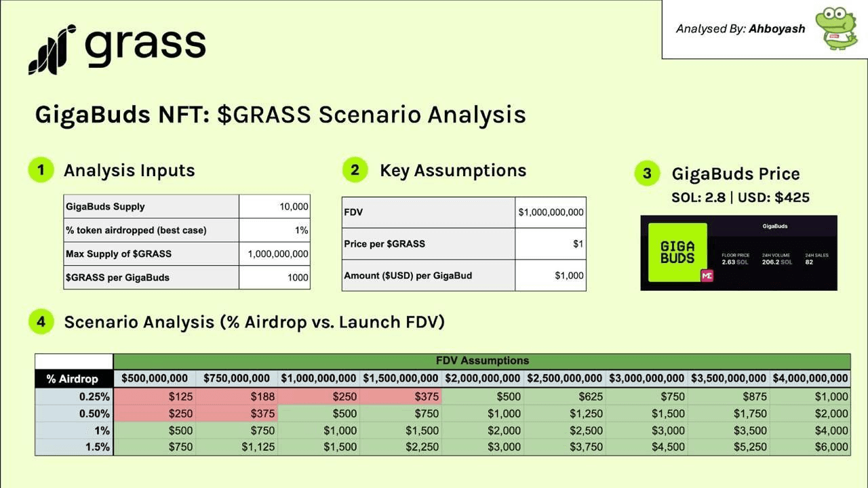Screen dimensions: 868x488
Task: Click the 'Key Assumptions' heading
Action: pyautogui.click(x=453, y=170)
